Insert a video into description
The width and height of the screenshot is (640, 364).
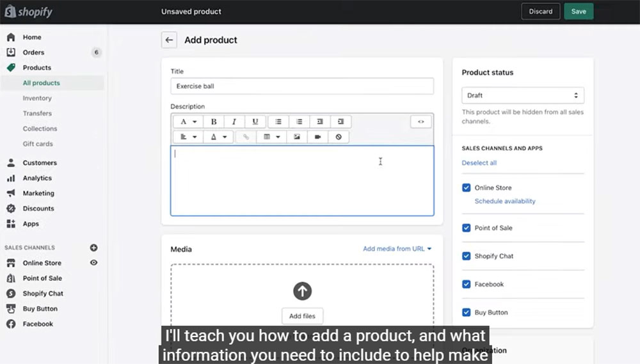coord(317,137)
